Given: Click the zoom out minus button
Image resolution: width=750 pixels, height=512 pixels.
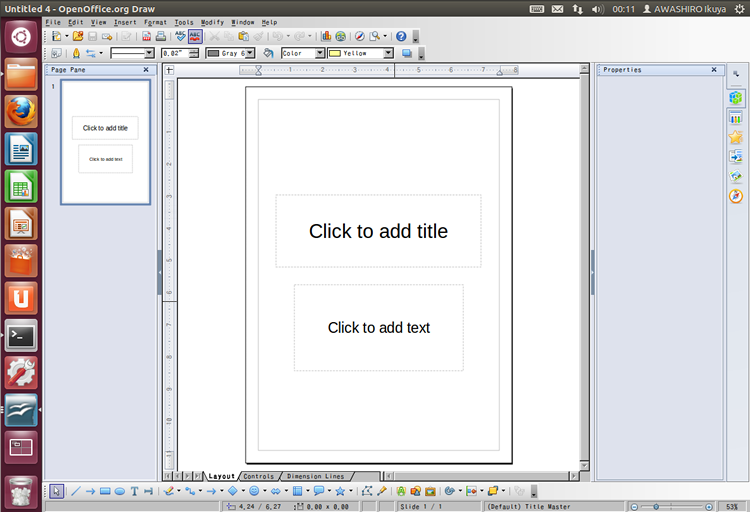Looking at the screenshot, I should click(x=634, y=507).
